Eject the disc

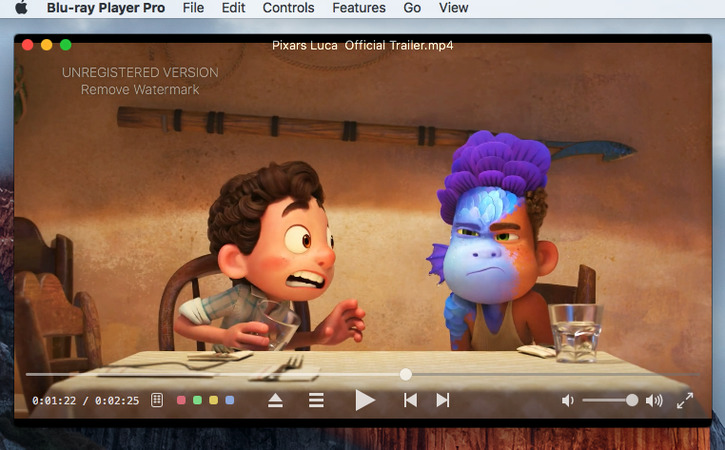click(x=275, y=400)
